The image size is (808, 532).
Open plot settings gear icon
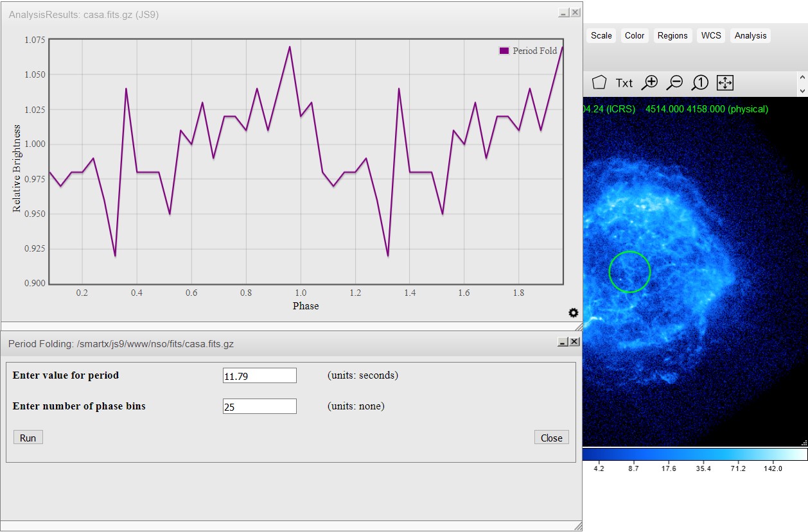pos(573,313)
